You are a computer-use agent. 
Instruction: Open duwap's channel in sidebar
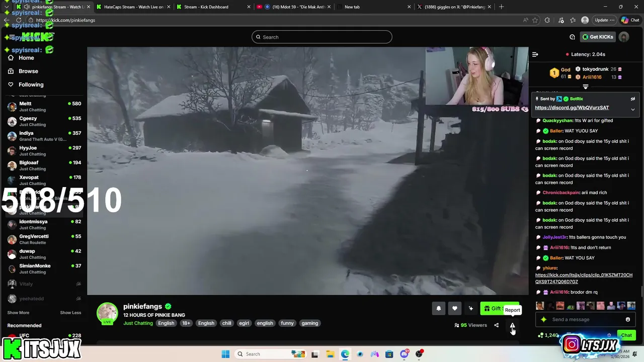[x=44, y=254]
